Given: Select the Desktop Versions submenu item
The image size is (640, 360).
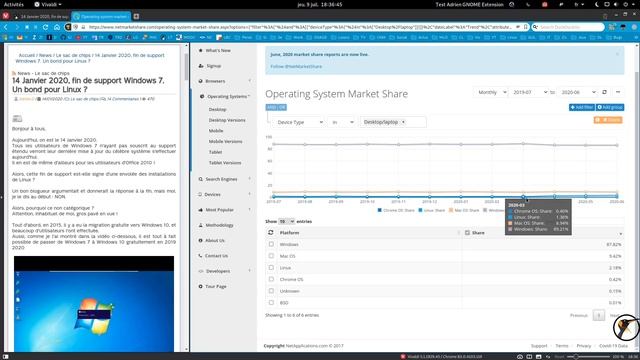Looking at the screenshot, I should coord(227,120).
